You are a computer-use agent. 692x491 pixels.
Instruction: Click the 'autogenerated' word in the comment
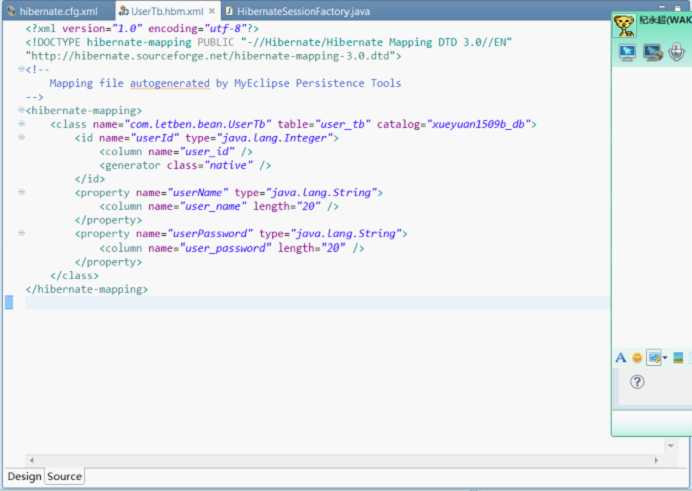point(170,83)
